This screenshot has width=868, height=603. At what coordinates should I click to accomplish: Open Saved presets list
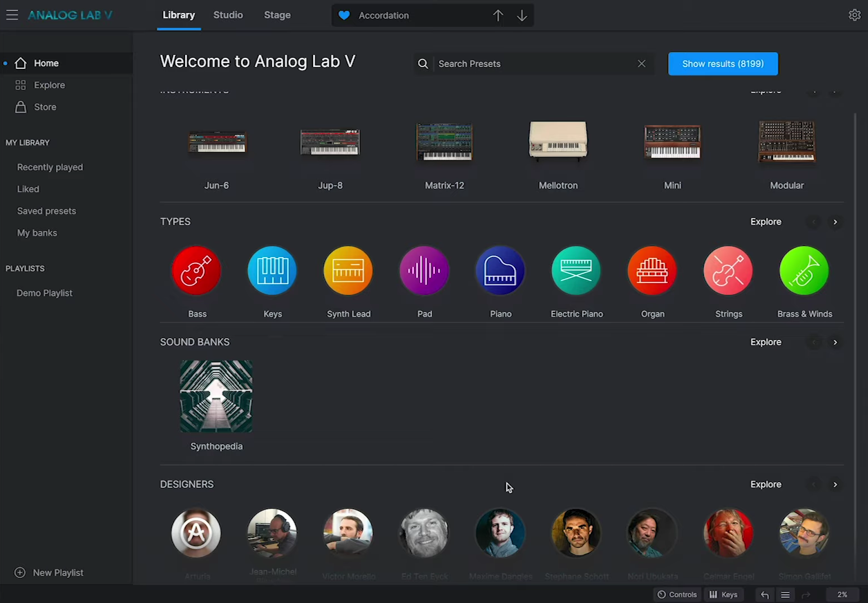click(46, 211)
